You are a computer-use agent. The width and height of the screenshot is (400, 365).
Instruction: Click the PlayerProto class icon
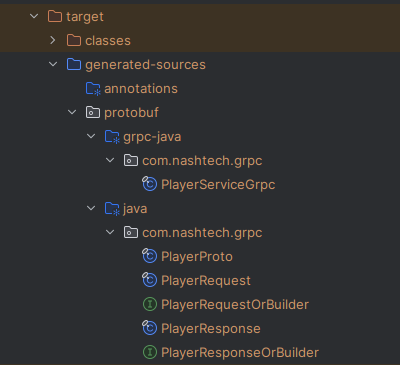[x=150, y=256]
